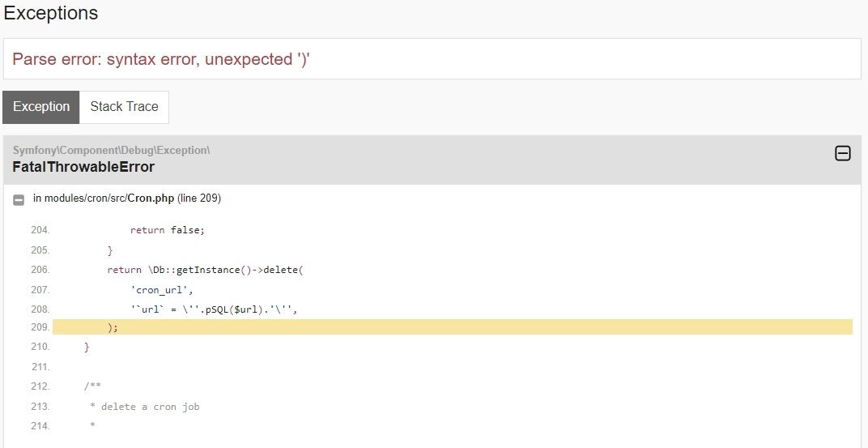Screen dimensions: 868x448
Task: Click the FatalThrowableError class title
Action: (x=83, y=167)
